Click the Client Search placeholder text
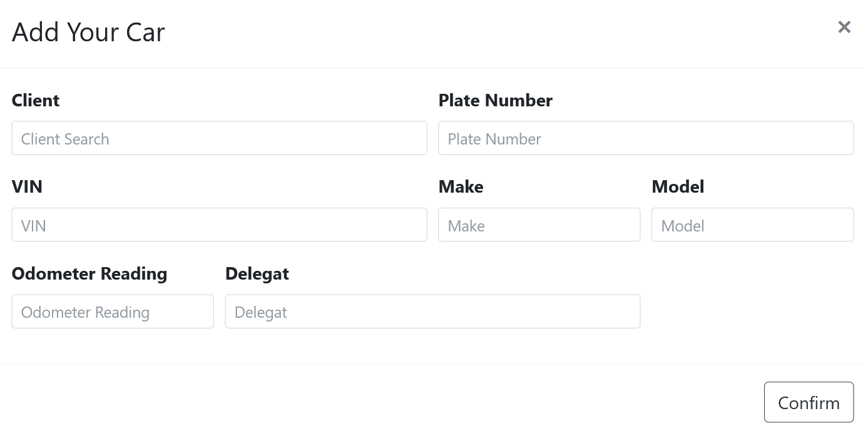 tap(64, 139)
